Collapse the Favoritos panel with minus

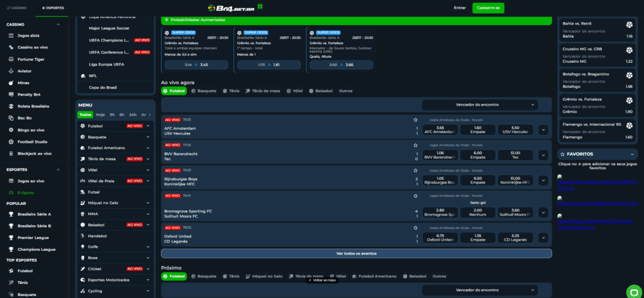[632, 154]
